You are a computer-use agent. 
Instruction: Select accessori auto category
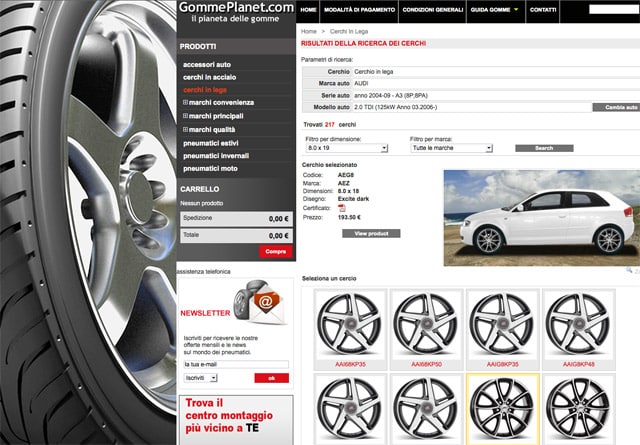tap(207, 65)
